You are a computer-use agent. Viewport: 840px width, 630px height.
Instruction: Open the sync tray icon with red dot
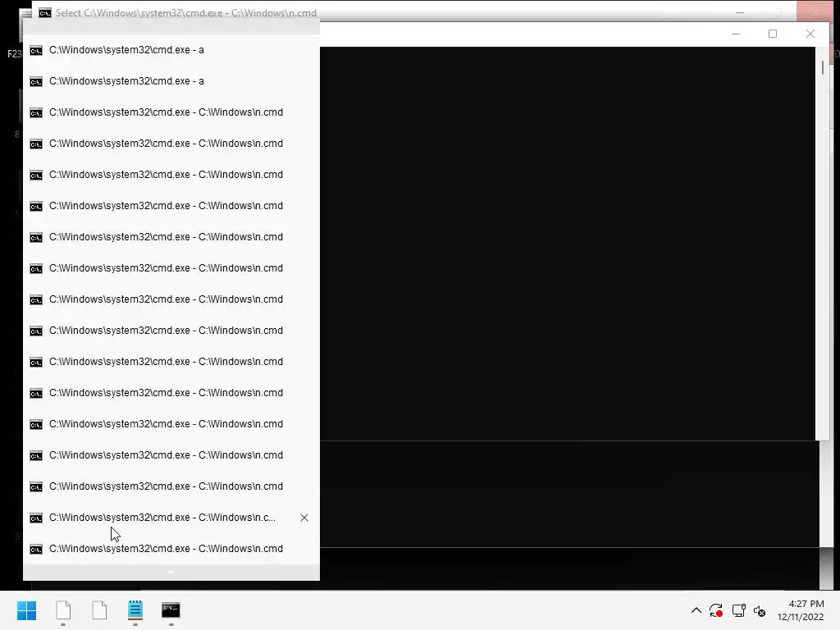point(716,610)
